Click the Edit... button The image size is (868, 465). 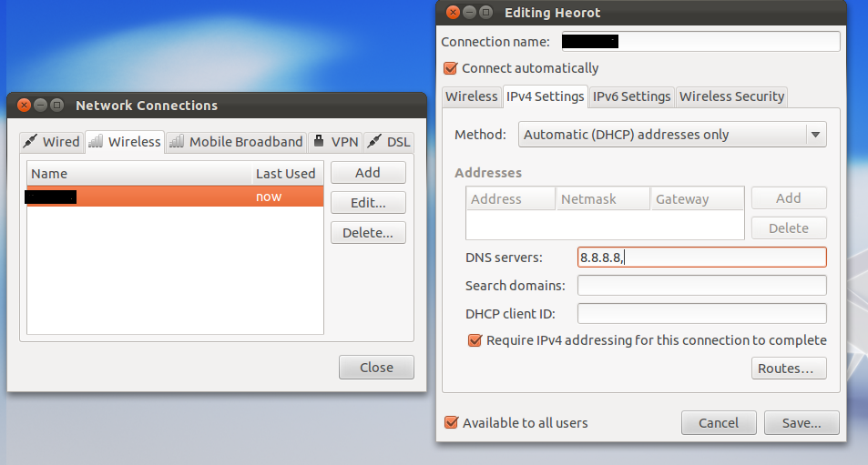coord(368,202)
